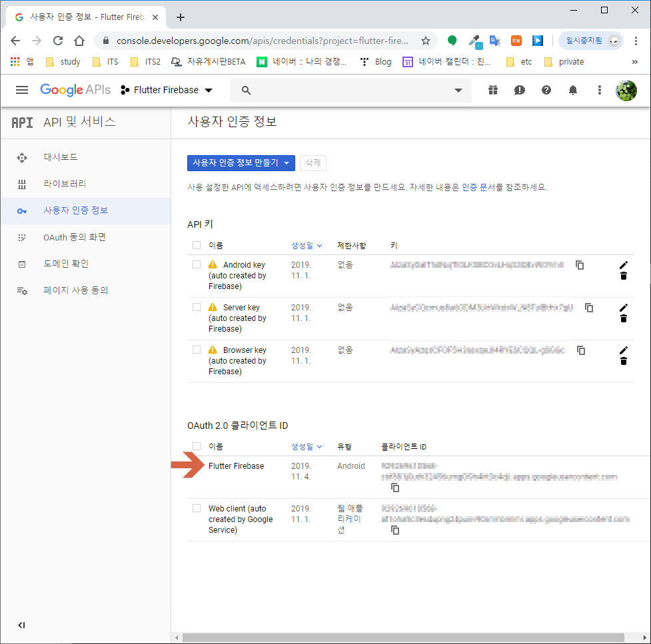Image resolution: width=651 pixels, height=644 pixels.
Task: Delete the Browser key
Action: click(623, 362)
